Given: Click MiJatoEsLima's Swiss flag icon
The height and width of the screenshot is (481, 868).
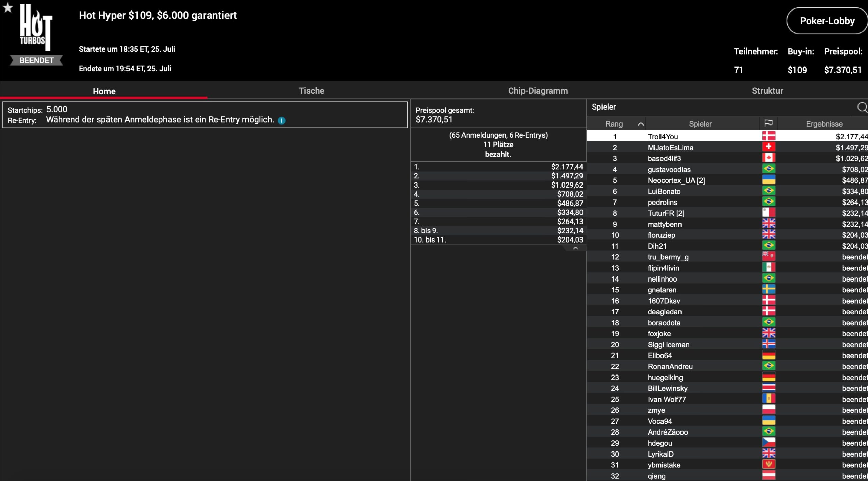Looking at the screenshot, I should [x=768, y=147].
